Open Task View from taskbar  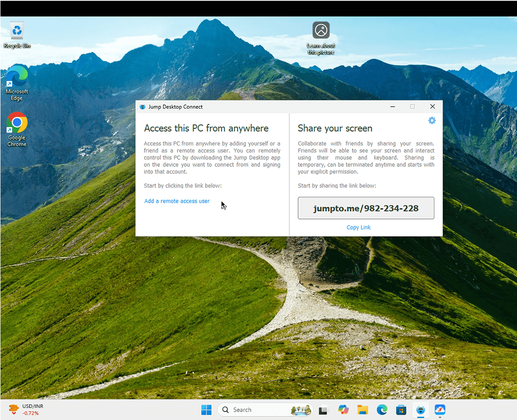[323, 410]
